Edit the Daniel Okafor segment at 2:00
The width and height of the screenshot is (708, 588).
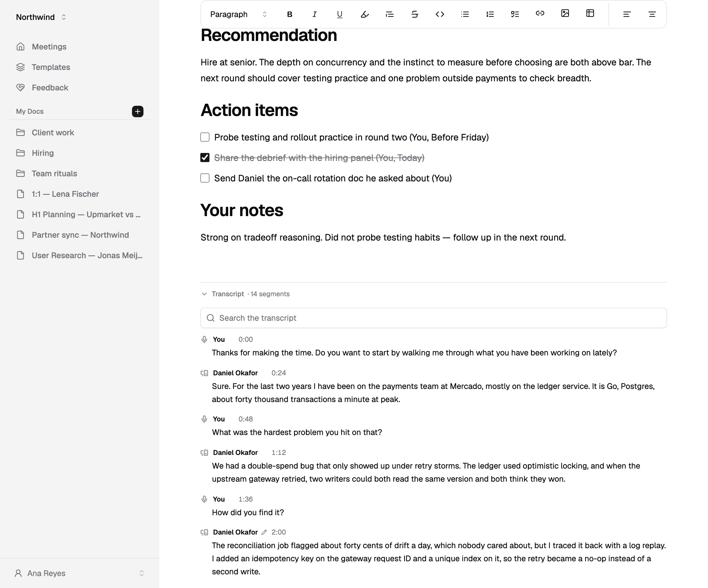pyautogui.click(x=264, y=532)
